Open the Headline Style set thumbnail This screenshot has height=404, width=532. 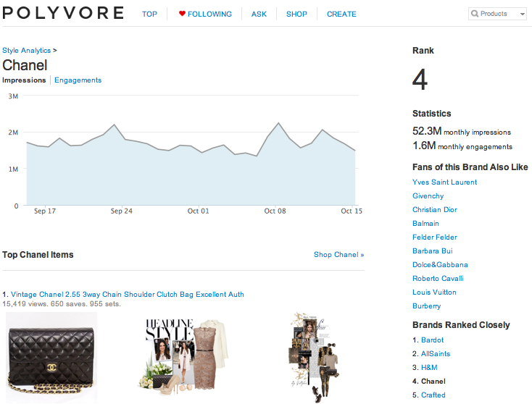point(186,358)
